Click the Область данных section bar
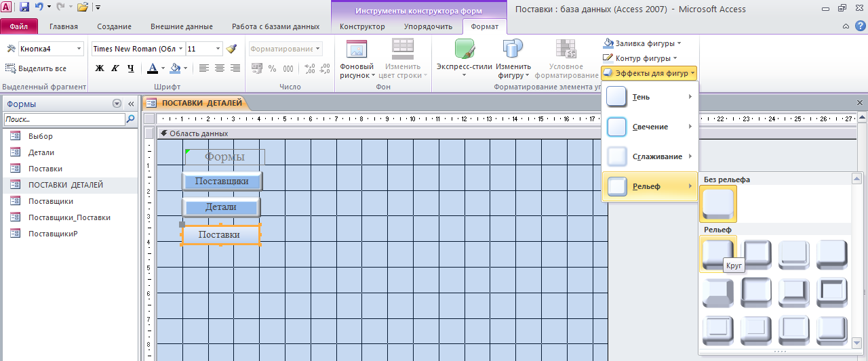The height and width of the screenshot is (361, 868). [x=382, y=133]
